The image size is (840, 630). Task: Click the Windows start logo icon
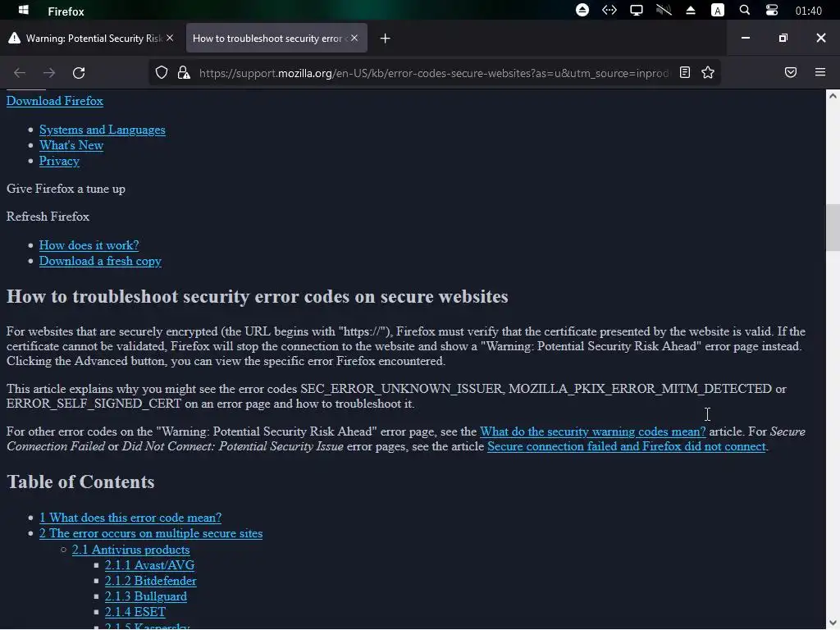click(x=24, y=10)
